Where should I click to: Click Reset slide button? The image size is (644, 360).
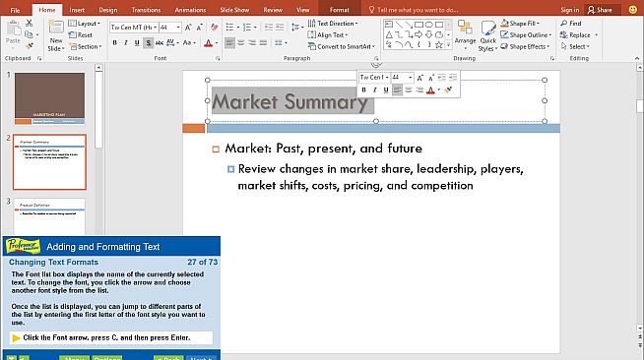[x=81, y=35]
